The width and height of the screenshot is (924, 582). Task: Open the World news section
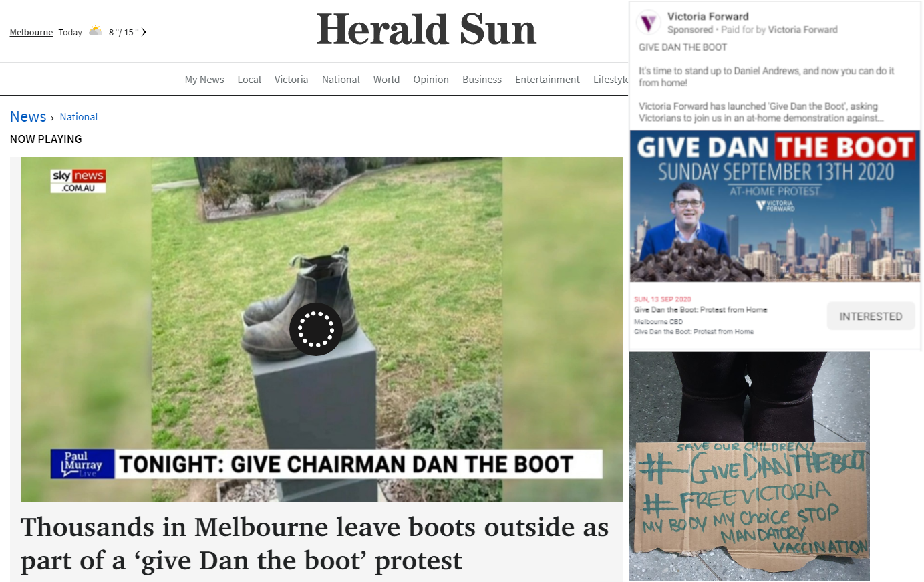point(386,80)
